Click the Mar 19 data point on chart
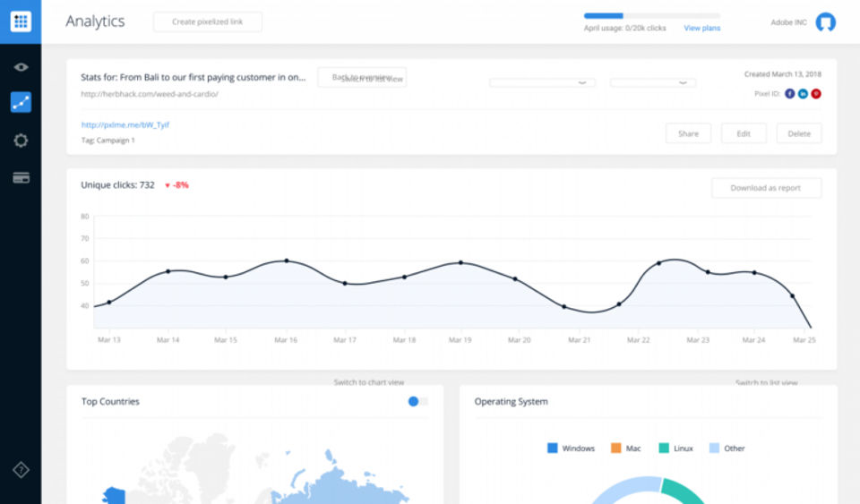The width and height of the screenshot is (860, 504). pyautogui.click(x=460, y=263)
